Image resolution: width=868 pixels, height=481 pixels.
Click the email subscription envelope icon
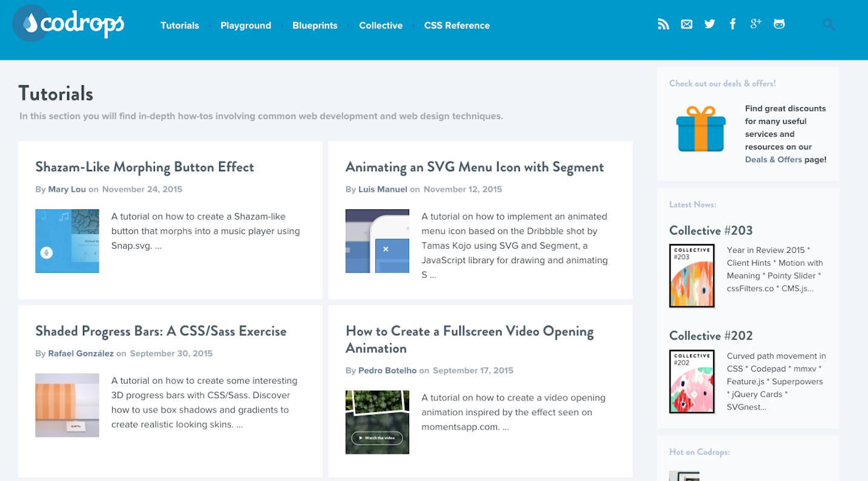click(x=686, y=24)
